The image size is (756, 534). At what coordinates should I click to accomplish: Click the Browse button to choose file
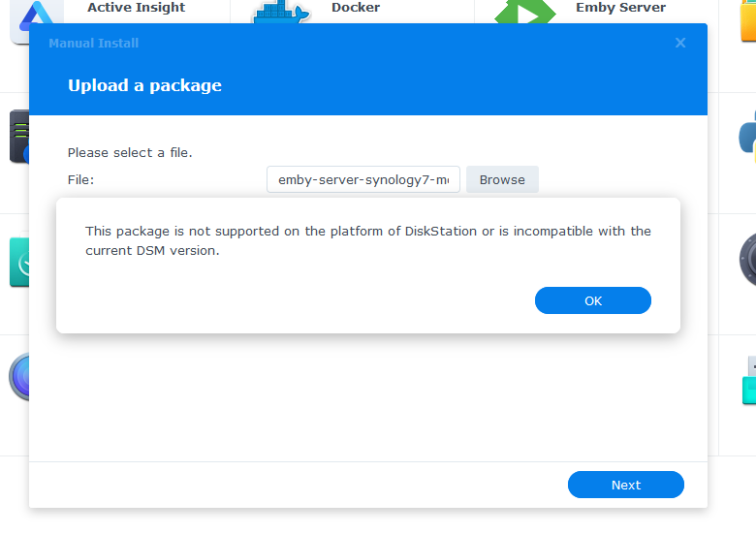point(502,179)
